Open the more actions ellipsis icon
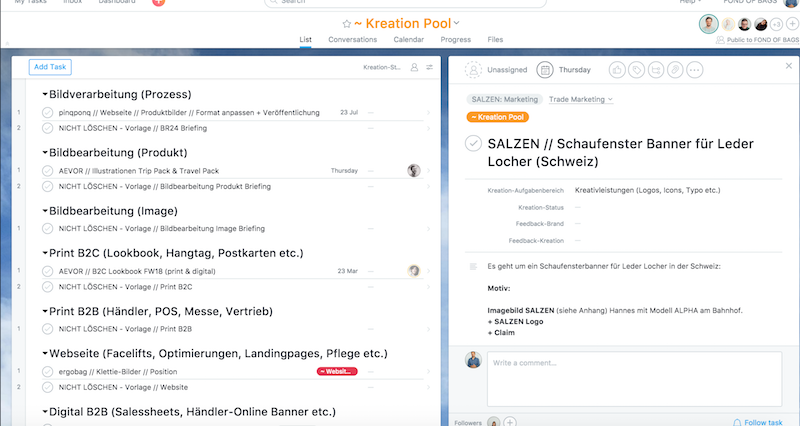 694,70
